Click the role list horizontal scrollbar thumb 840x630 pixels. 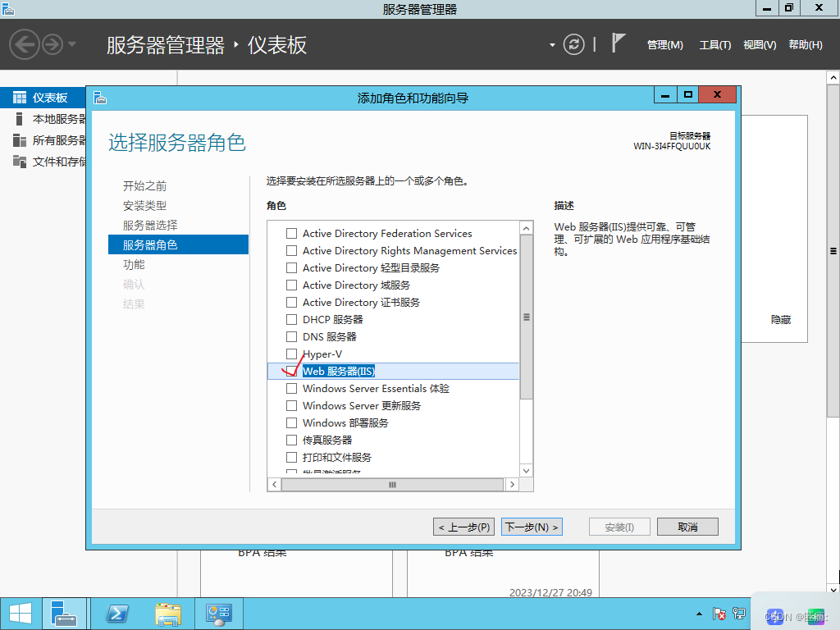point(392,484)
